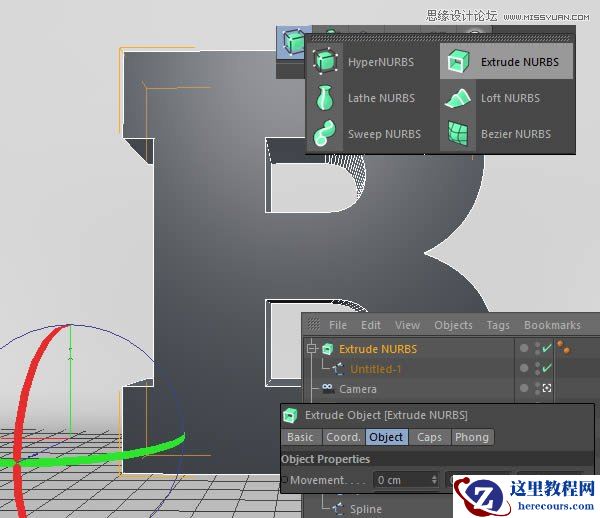Toggle visibility dots for Extrude NURBS
Screen dimensions: 600x518
click(537, 348)
